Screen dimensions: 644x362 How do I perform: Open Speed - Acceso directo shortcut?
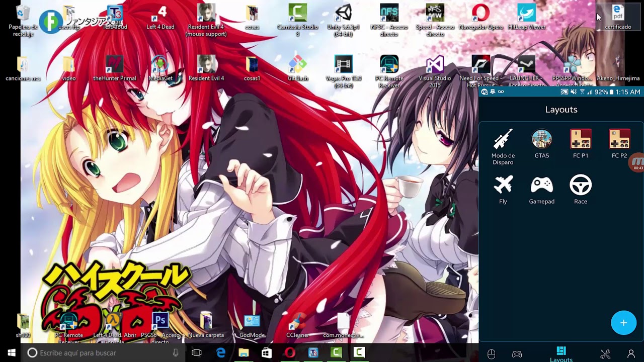click(x=435, y=22)
